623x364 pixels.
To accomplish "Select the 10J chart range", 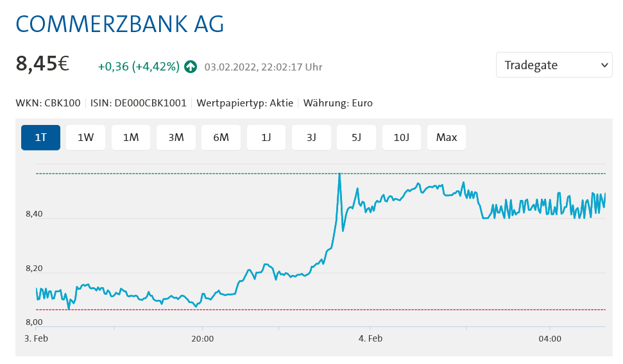I will click(401, 137).
